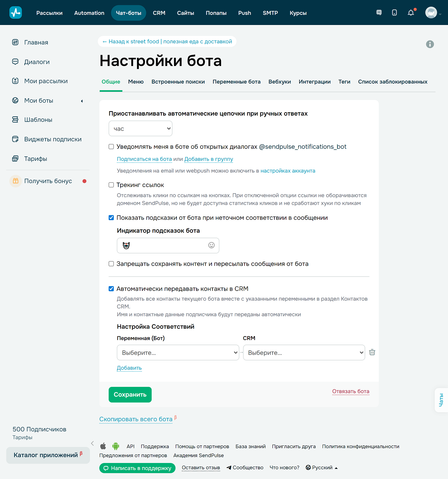Viewport: 448px width, 479px height.
Task: Open notifications via the bell icon
Action: pyautogui.click(x=411, y=12)
